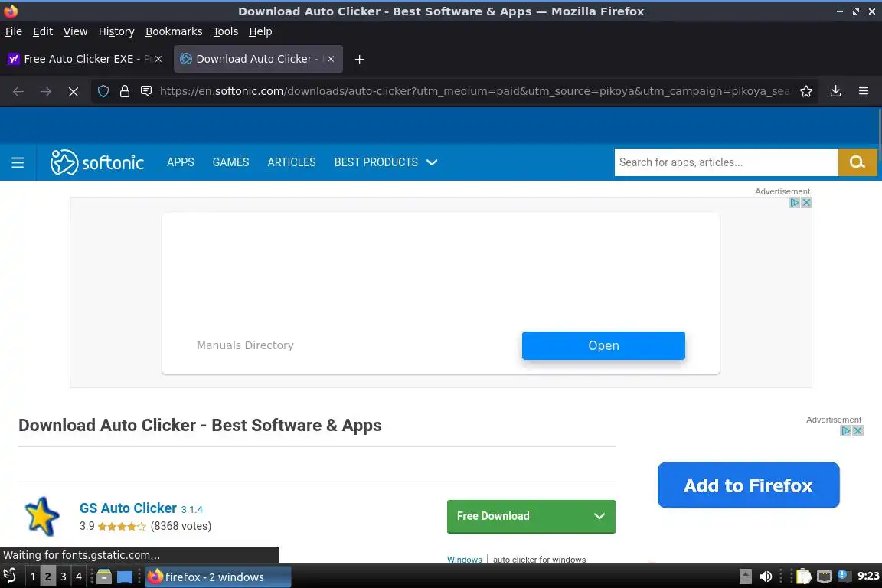Open the File menu
882x588 pixels.
pos(14,31)
